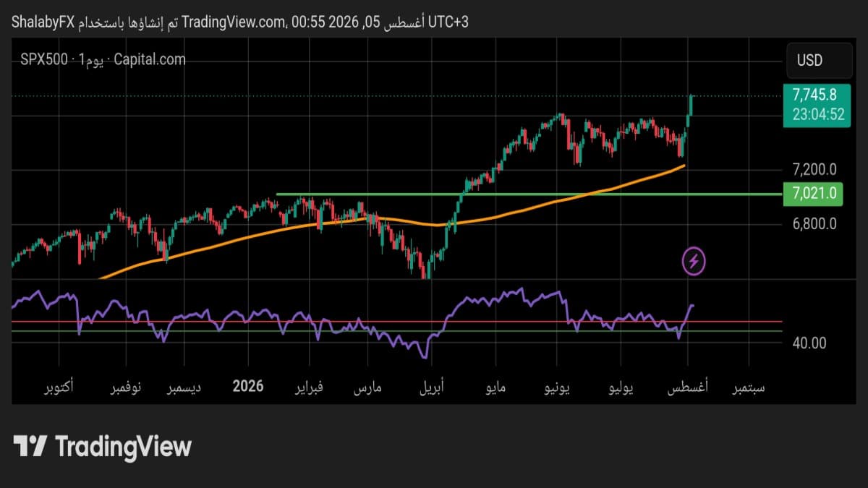Click the أكتوبر month label

(x=59, y=388)
